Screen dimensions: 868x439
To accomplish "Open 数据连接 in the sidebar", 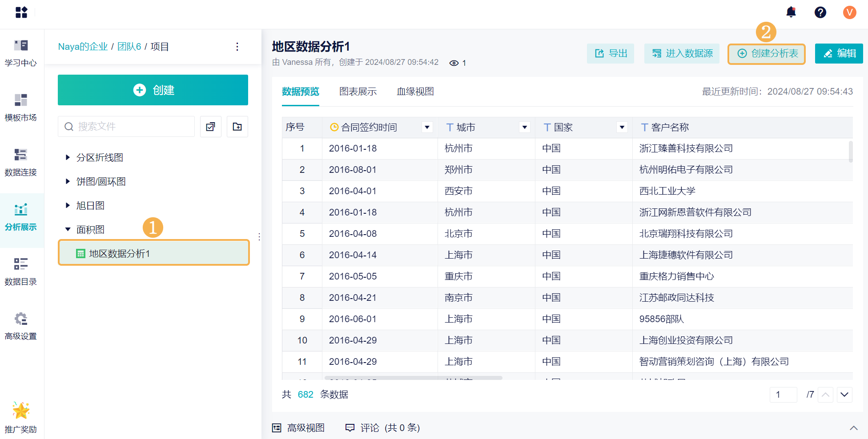I will (x=21, y=162).
